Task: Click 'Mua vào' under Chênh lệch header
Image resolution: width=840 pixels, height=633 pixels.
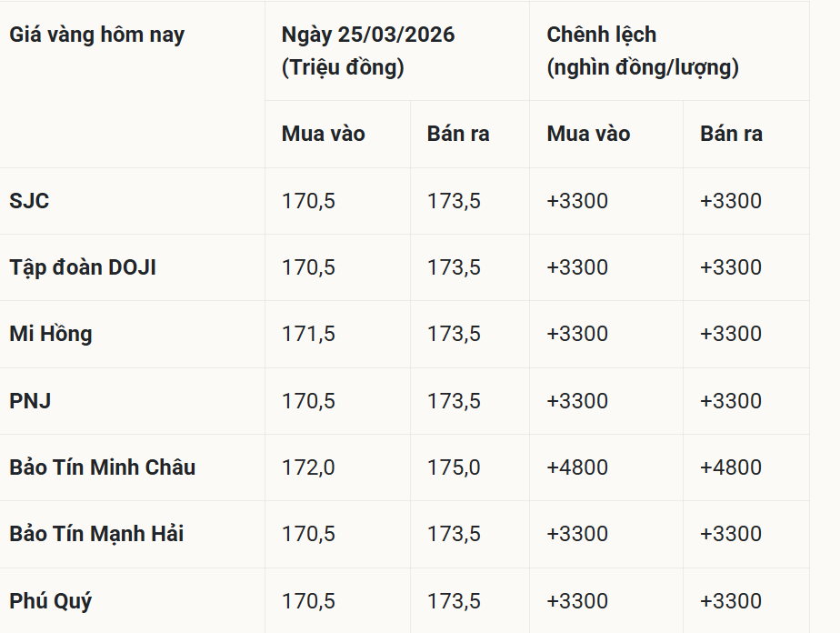Action: tap(588, 134)
